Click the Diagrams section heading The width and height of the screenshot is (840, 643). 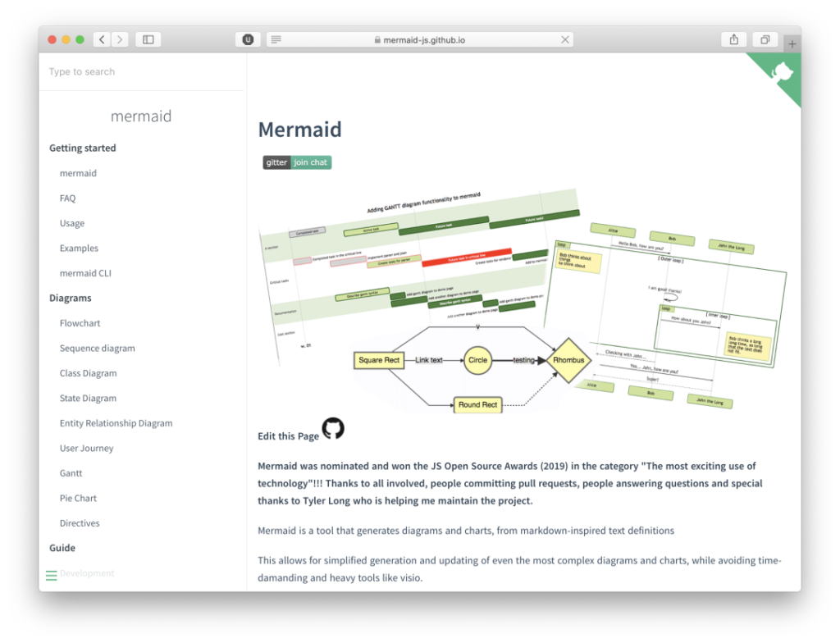pyautogui.click(x=71, y=298)
